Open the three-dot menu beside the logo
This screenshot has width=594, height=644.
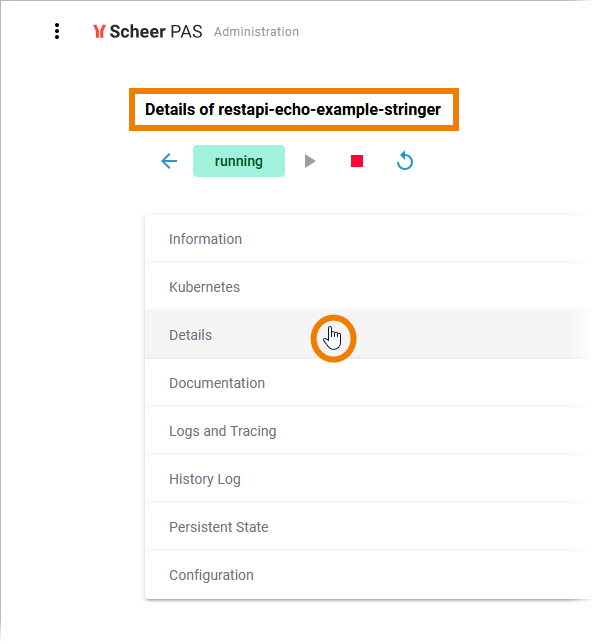point(57,31)
